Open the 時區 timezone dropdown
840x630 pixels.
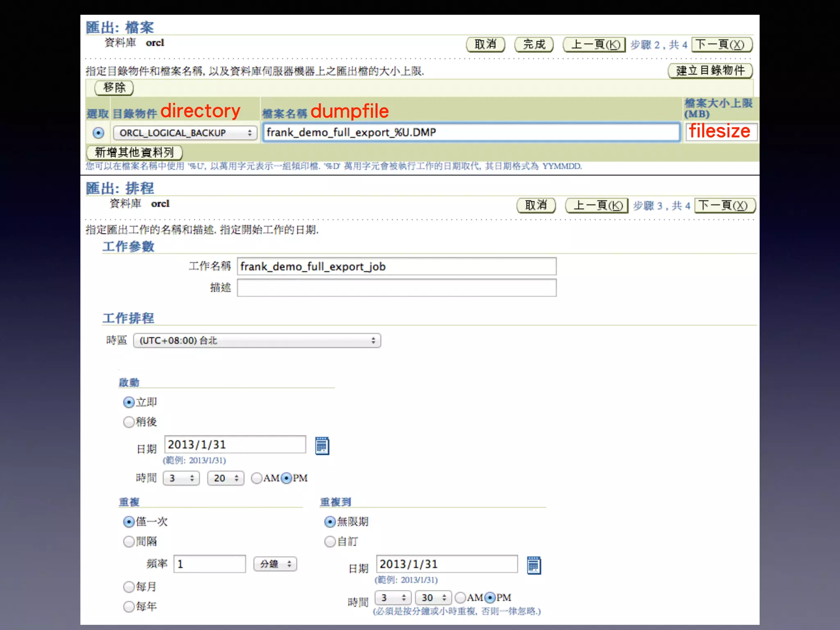[x=257, y=340]
